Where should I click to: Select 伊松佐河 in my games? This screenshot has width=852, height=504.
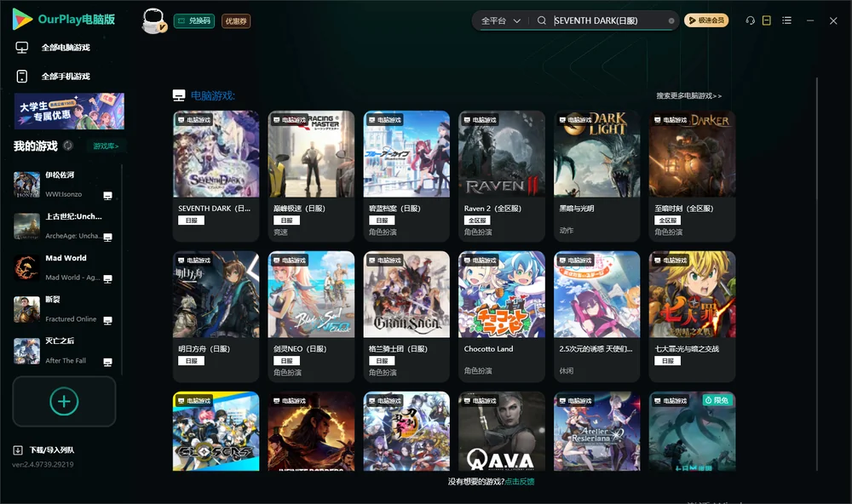(63, 185)
